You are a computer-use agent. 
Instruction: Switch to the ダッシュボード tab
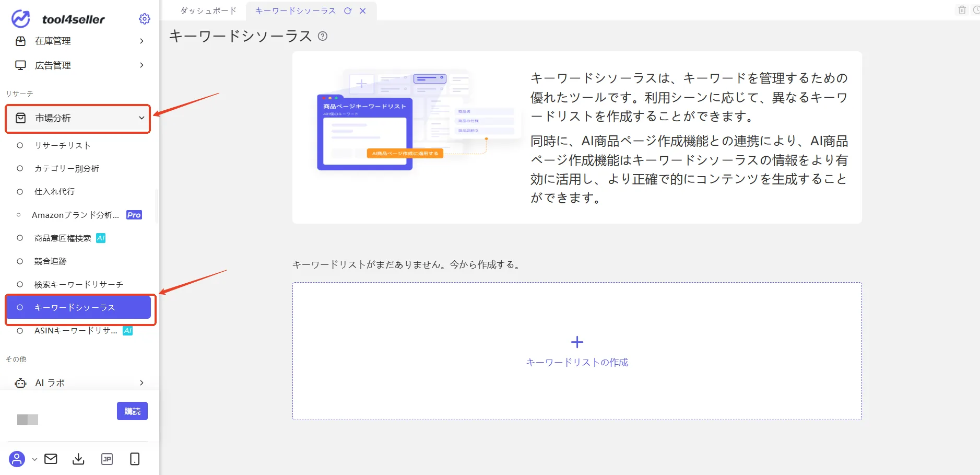tap(208, 10)
